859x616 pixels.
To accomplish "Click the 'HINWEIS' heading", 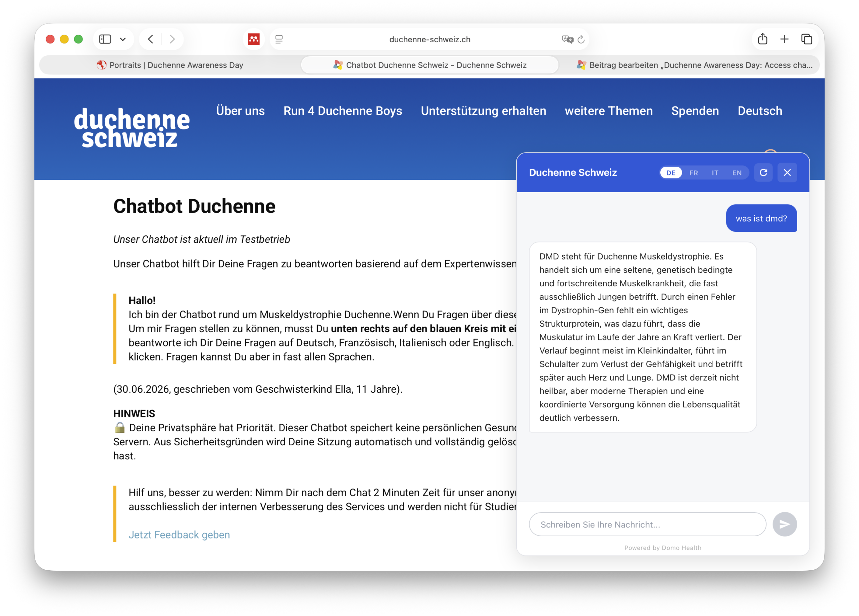I will [x=134, y=413].
